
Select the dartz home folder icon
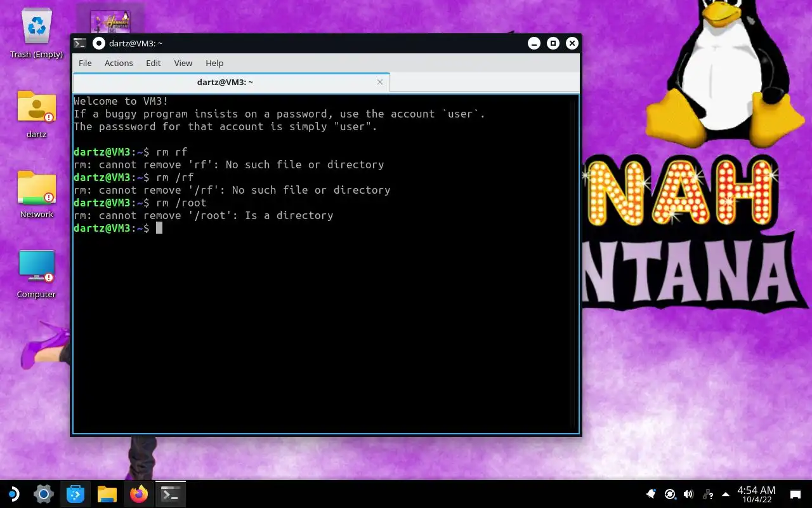click(37, 113)
